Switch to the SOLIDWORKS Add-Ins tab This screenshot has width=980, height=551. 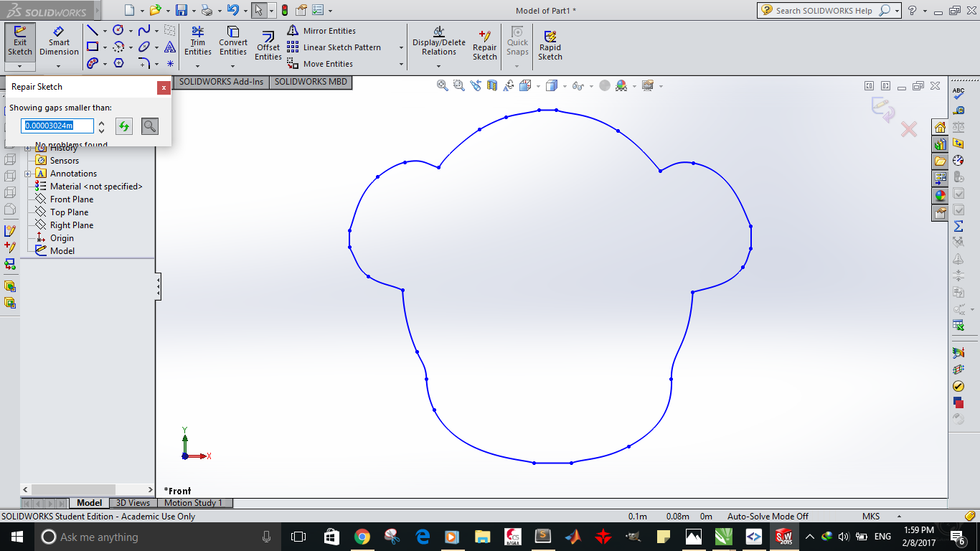[x=222, y=82]
